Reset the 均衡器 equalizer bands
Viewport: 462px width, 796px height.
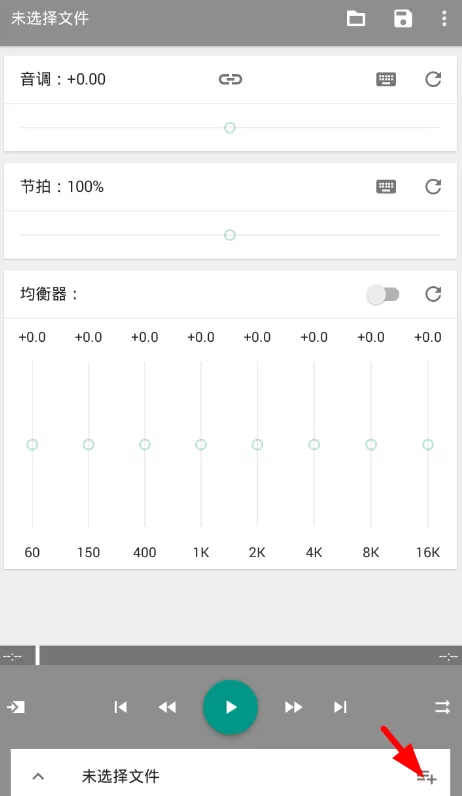pyautogui.click(x=433, y=294)
